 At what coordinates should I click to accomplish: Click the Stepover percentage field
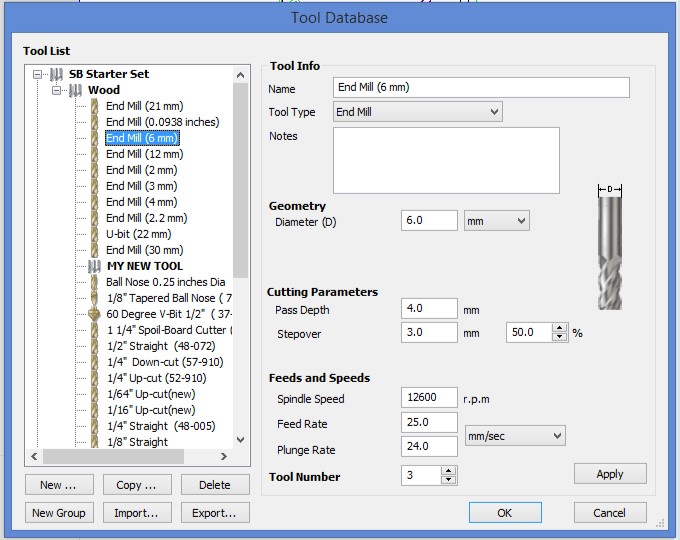[530, 333]
